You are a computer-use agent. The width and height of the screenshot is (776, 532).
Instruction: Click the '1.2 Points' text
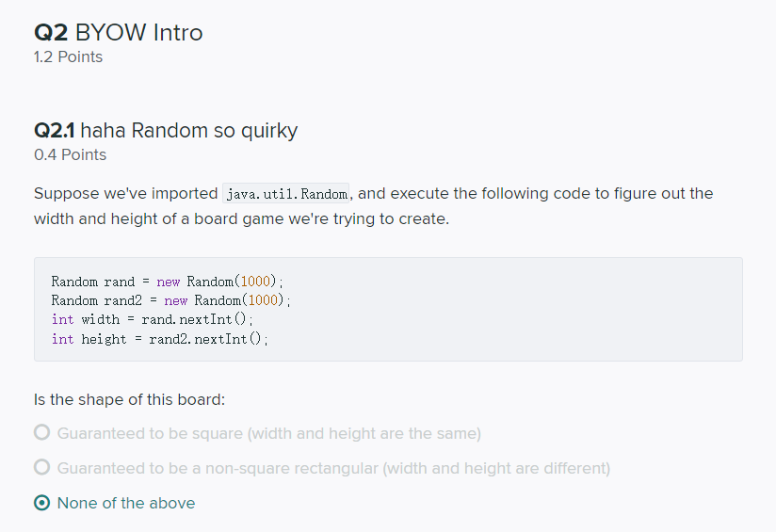point(68,57)
